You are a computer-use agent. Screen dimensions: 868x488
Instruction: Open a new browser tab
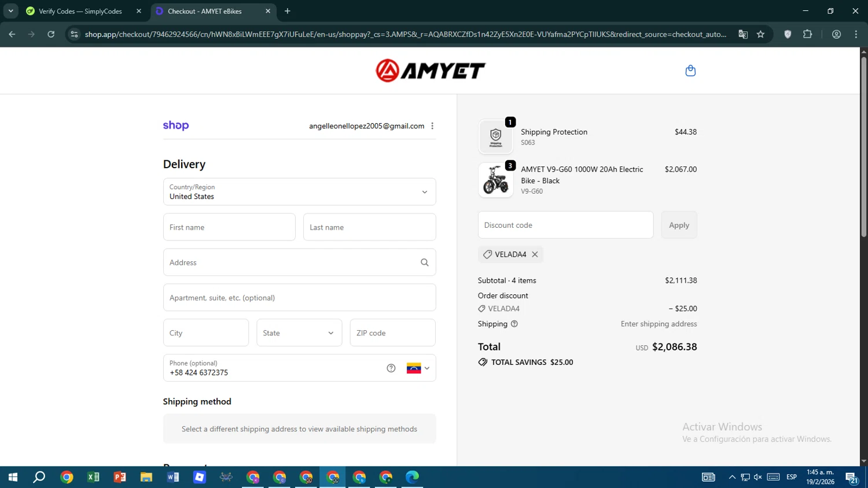(288, 11)
